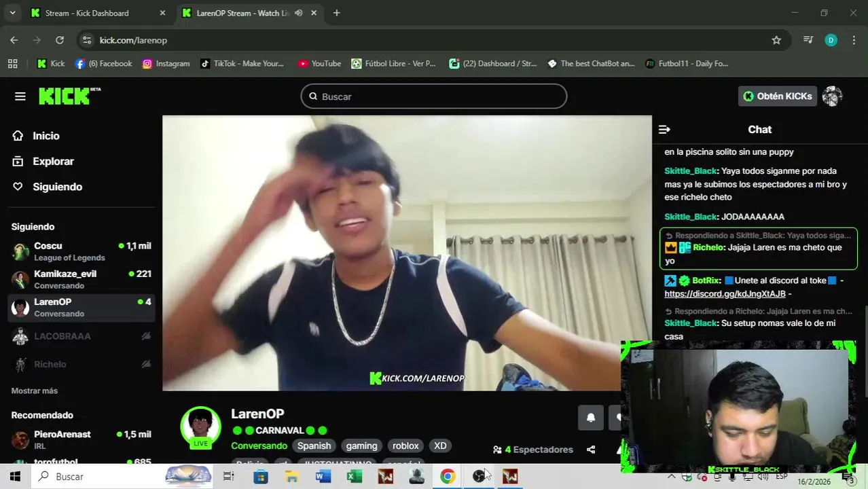Open the Kick bookmark
The image size is (868, 489).
[x=51, y=63]
